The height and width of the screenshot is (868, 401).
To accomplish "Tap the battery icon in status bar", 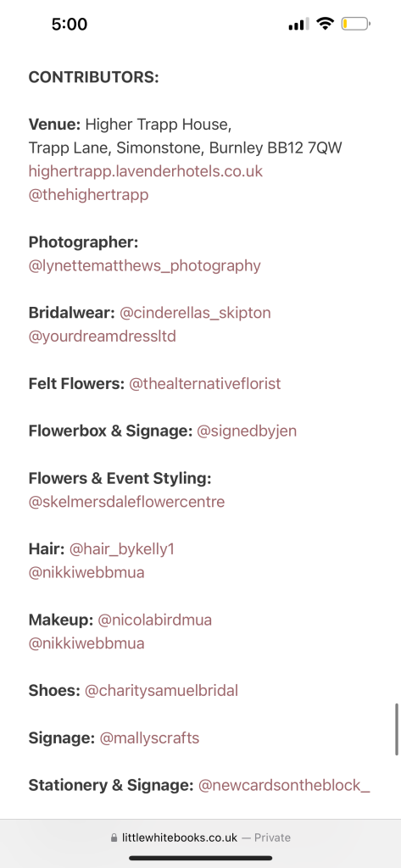I will click(356, 24).
